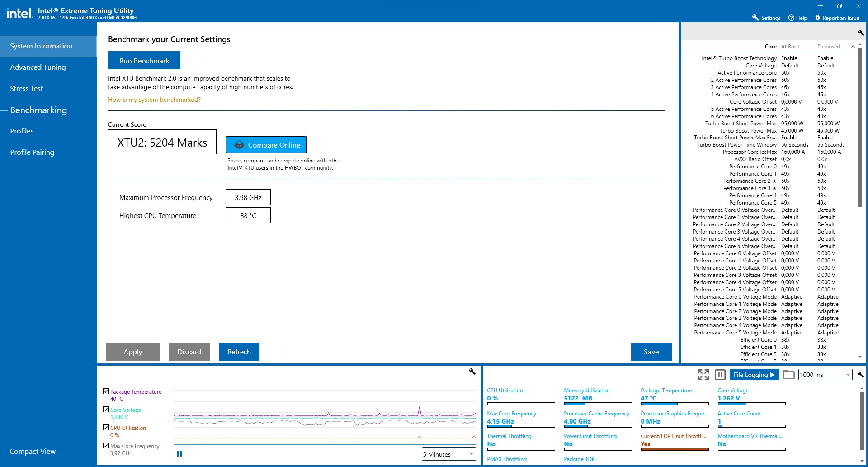The image size is (868, 467).
Task: Toggle the Max Core Frequency graph checkbox
Action: coord(106,446)
